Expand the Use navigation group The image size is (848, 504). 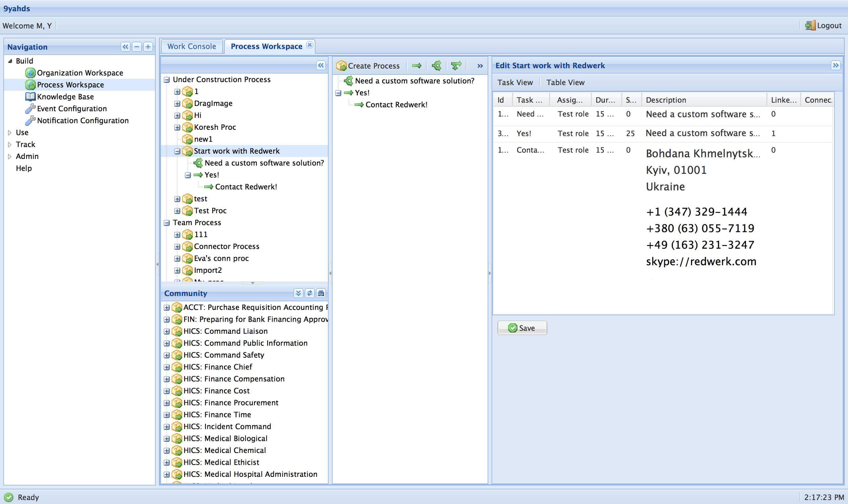10,132
